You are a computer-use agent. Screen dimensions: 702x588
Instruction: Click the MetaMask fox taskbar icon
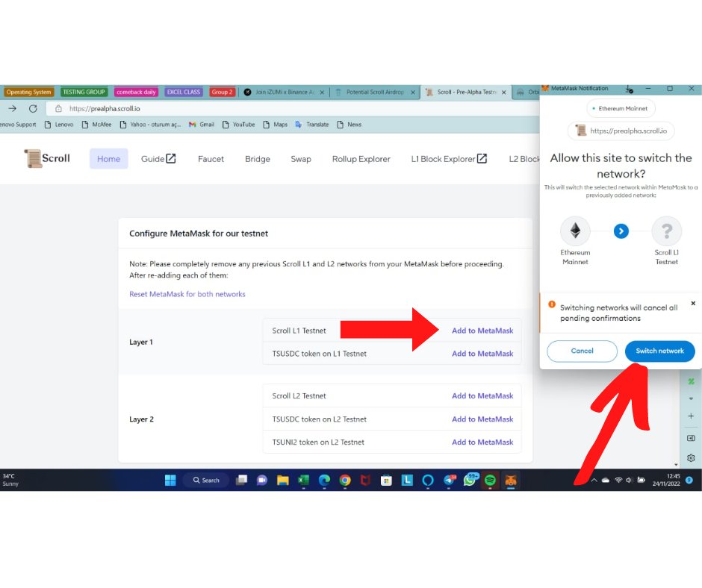pos(511,480)
